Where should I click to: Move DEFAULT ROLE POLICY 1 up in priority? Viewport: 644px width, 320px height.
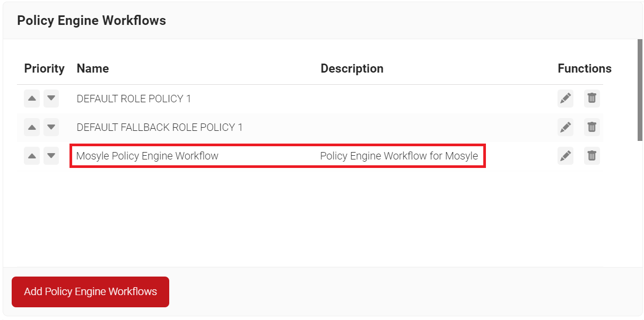click(x=32, y=99)
